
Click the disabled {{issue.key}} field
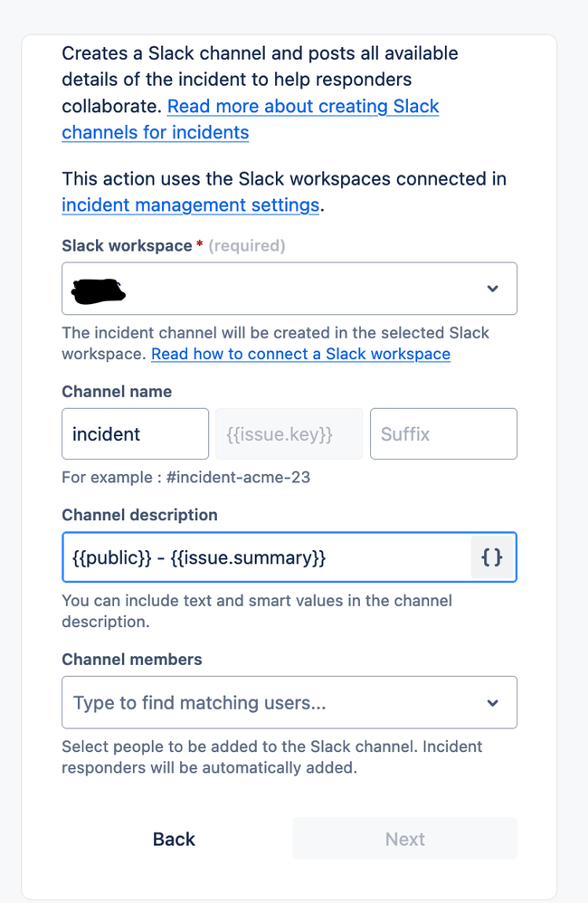(289, 434)
